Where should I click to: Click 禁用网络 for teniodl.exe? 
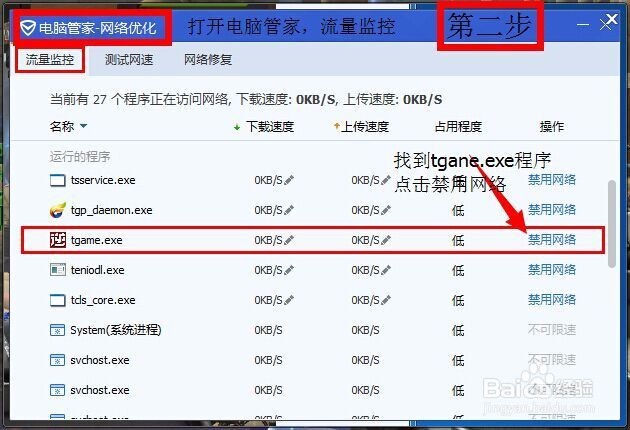click(552, 270)
